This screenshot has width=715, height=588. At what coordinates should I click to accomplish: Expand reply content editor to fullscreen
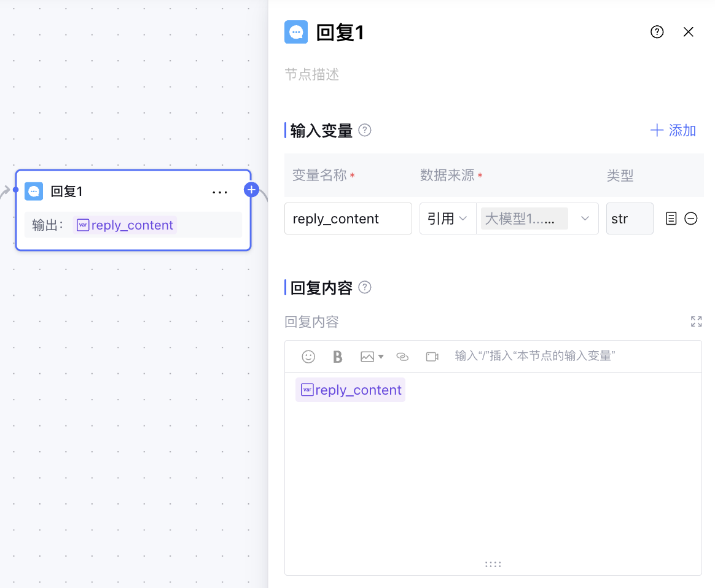(696, 322)
